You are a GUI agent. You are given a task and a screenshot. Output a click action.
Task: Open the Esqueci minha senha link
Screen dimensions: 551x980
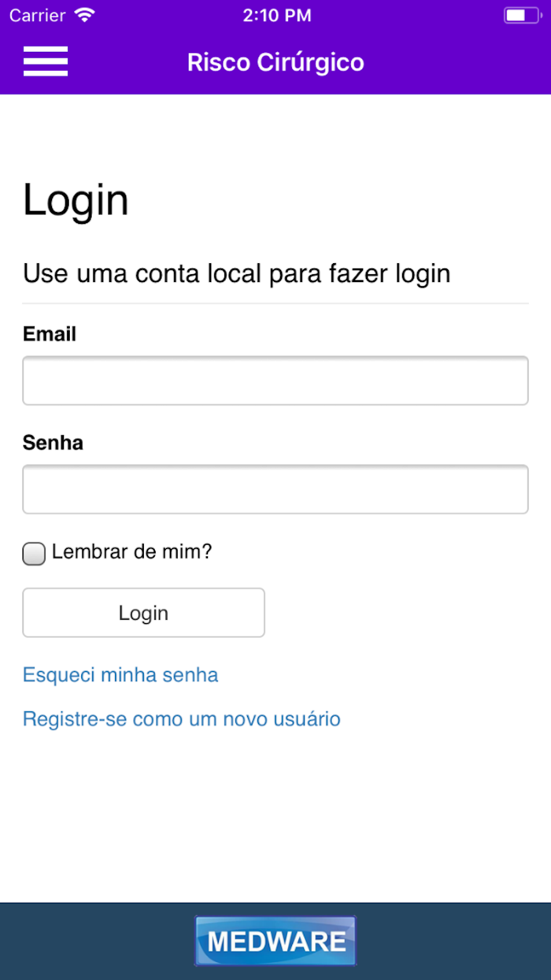pyautogui.click(x=120, y=675)
